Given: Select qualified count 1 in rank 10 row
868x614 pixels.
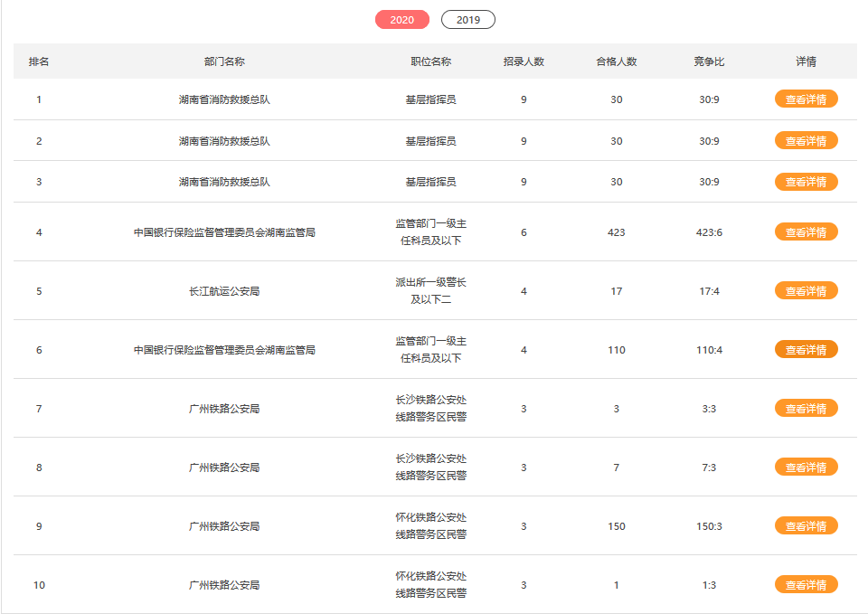Looking at the screenshot, I should coord(616,585).
